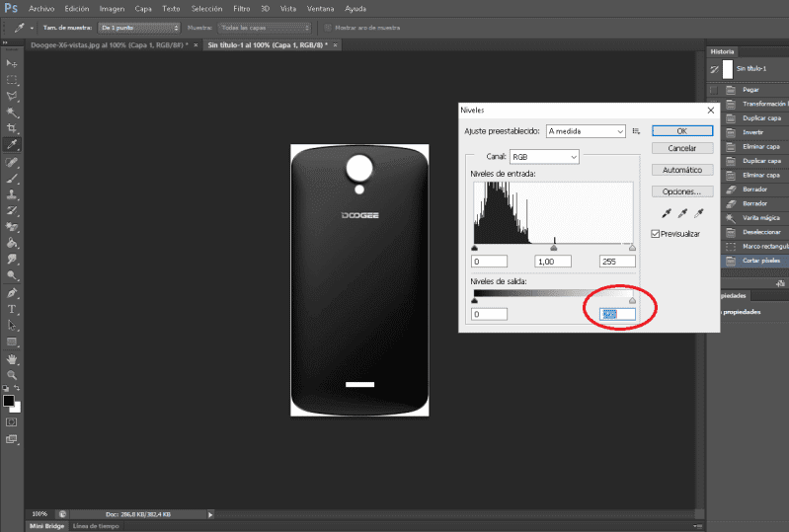Open the Filtro menu
Image resolution: width=789 pixels, height=532 pixels.
coord(242,9)
